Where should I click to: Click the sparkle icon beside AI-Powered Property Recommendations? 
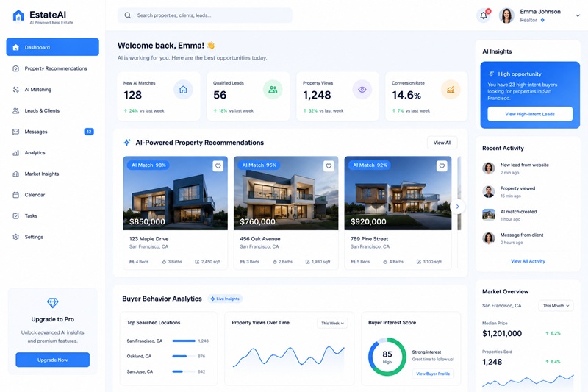[x=127, y=143]
